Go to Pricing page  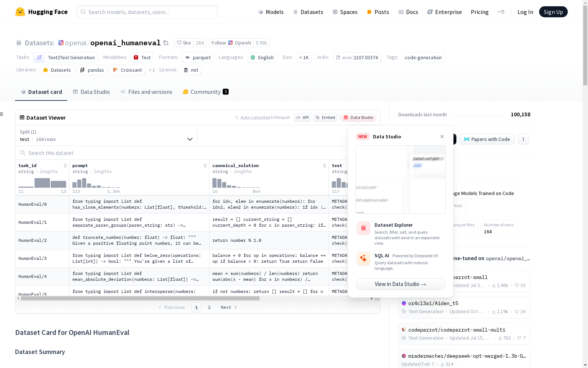tap(480, 12)
